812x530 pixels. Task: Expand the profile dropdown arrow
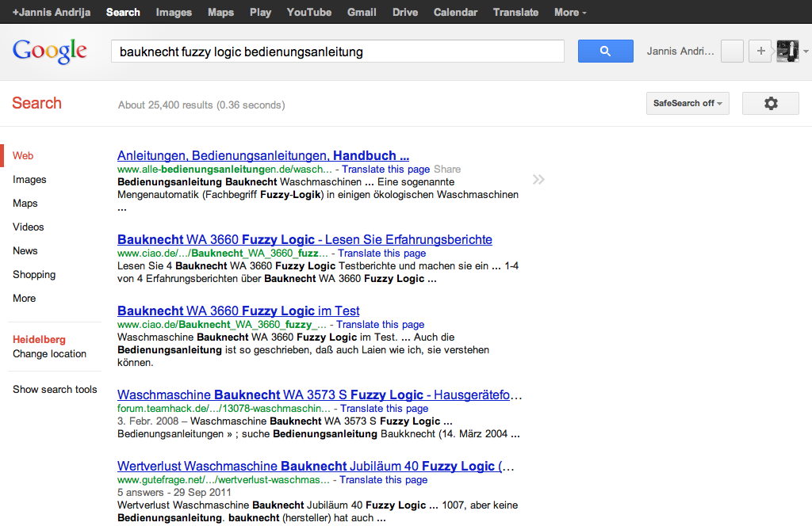[806, 51]
